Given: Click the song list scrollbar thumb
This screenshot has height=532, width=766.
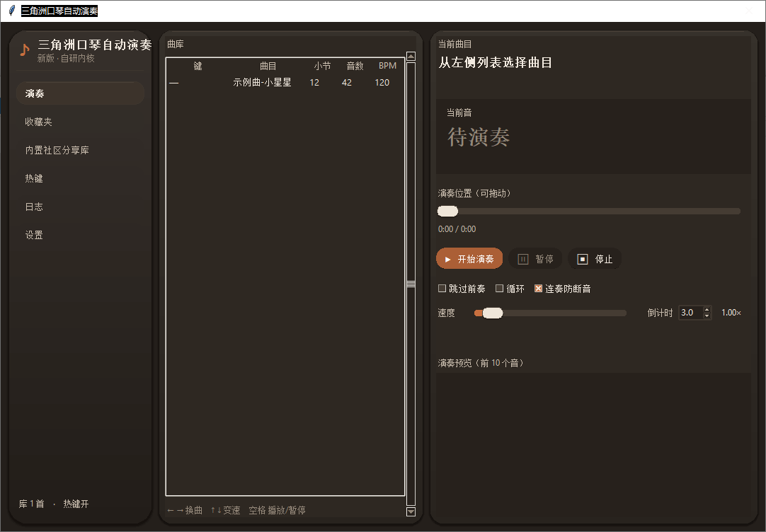Looking at the screenshot, I should tap(411, 284).
